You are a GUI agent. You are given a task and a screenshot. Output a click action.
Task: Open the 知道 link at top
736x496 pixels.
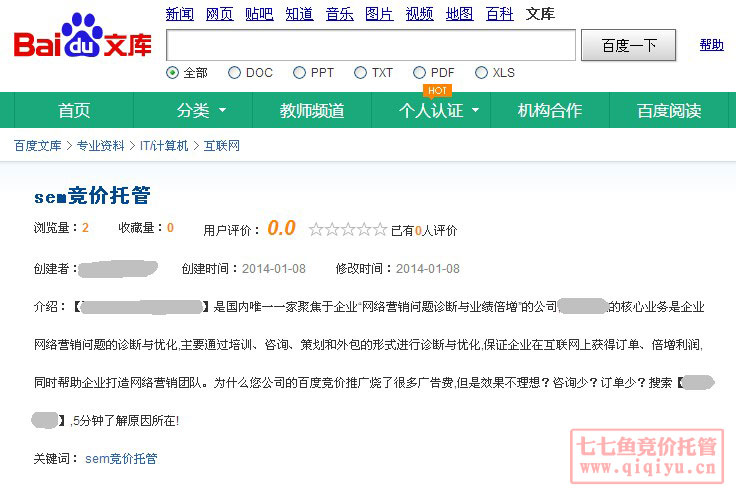pyautogui.click(x=299, y=14)
